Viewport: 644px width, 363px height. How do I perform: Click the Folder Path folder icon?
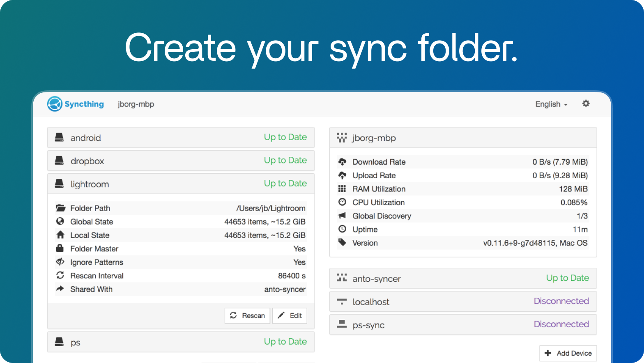tap(60, 208)
